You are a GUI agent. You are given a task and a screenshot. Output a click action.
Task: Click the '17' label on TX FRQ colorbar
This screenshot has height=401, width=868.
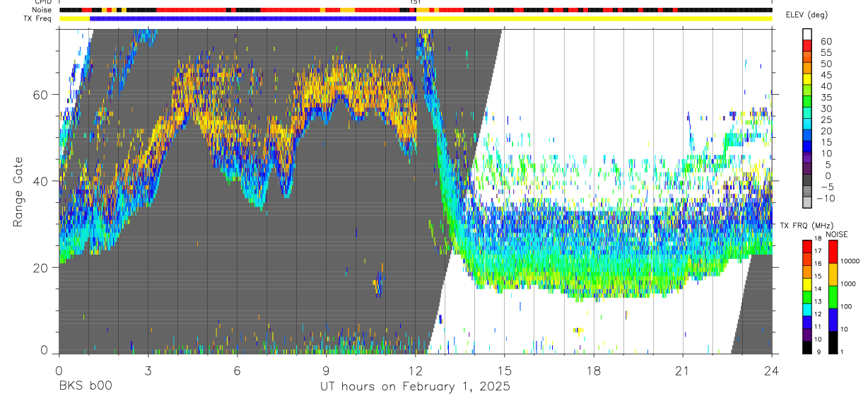[819, 251]
